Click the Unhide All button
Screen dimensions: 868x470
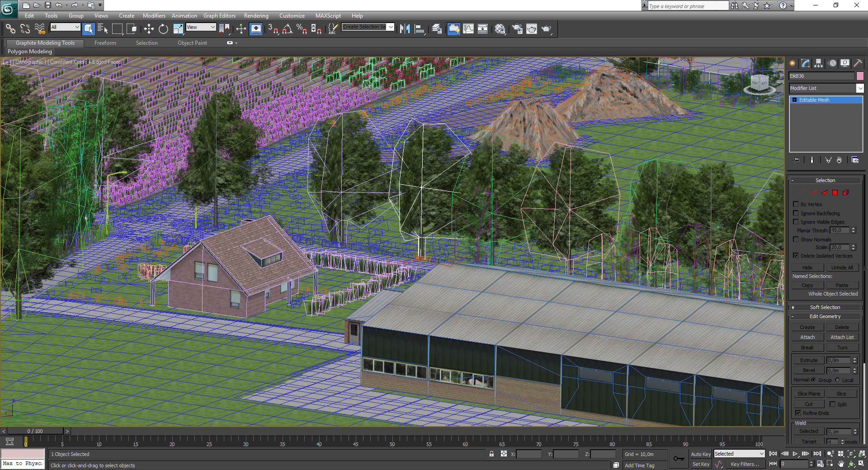click(842, 268)
